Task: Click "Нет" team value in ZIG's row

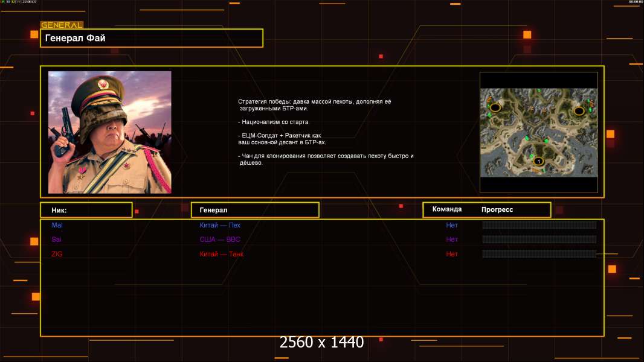Action: click(x=452, y=254)
